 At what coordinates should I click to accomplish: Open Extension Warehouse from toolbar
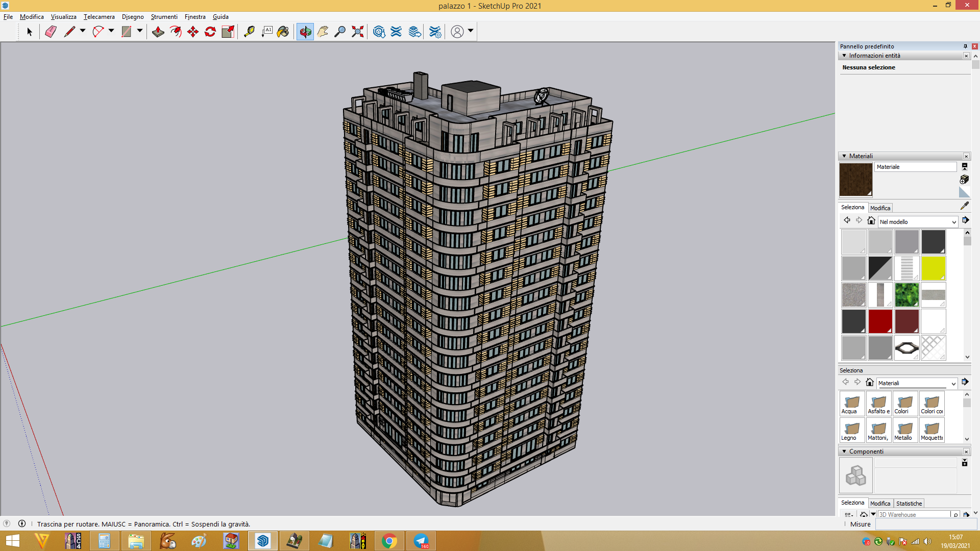(396, 32)
